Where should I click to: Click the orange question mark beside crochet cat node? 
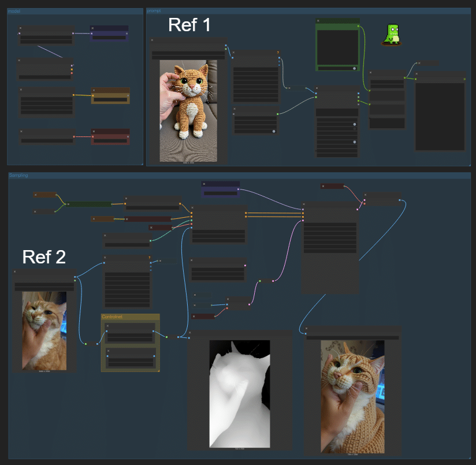click(278, 53)
